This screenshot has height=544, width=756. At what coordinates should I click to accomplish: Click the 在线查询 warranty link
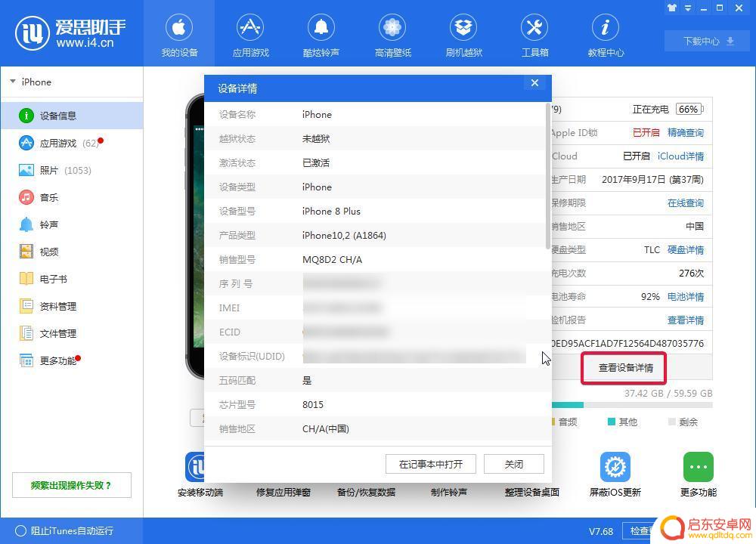(x=685, y=202)
